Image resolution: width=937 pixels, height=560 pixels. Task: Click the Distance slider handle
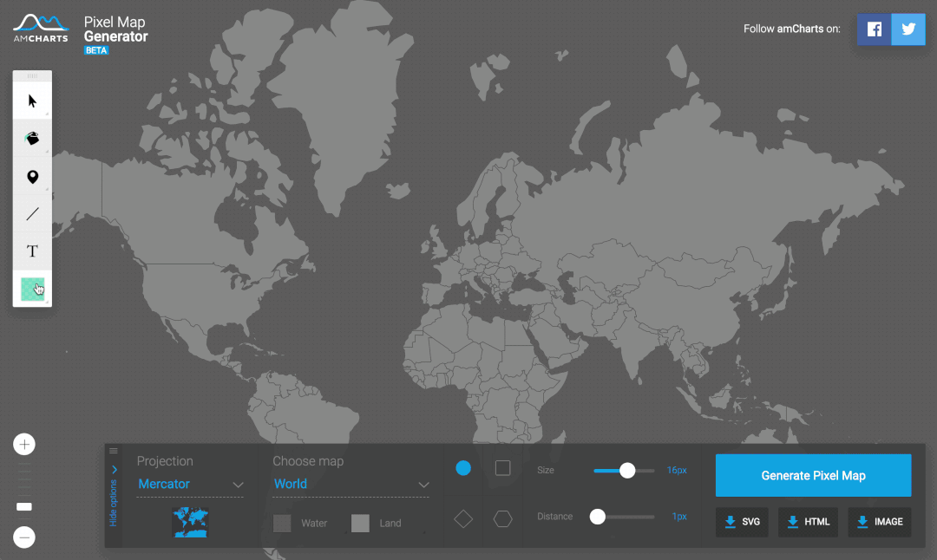[x=598, y=517]
